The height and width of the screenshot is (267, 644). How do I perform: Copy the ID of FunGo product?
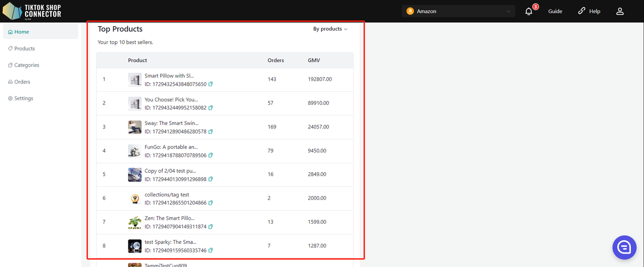click(x=211, y=156)
